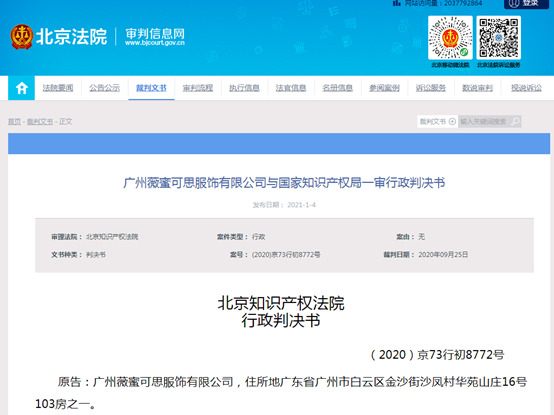The image size is (554, 415).
Task: Click the 行政判决书 heading
Action: pyautogui.click(x=281, y=321)
